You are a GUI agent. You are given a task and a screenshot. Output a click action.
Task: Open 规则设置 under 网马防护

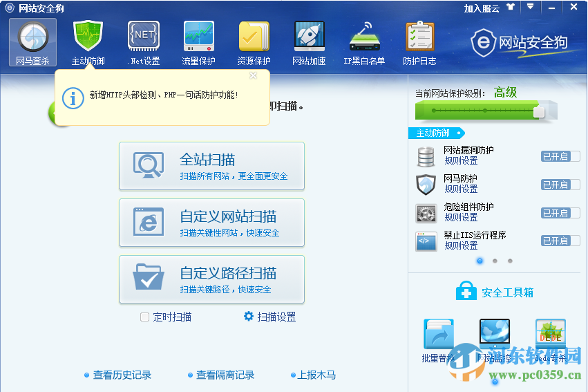(x=461, y=189)
